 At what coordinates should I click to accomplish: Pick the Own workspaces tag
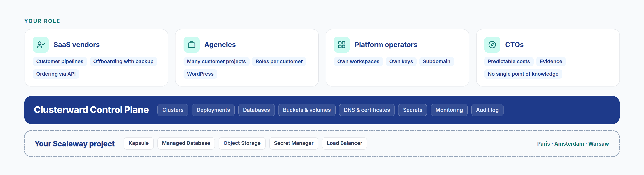coord(358,62)
